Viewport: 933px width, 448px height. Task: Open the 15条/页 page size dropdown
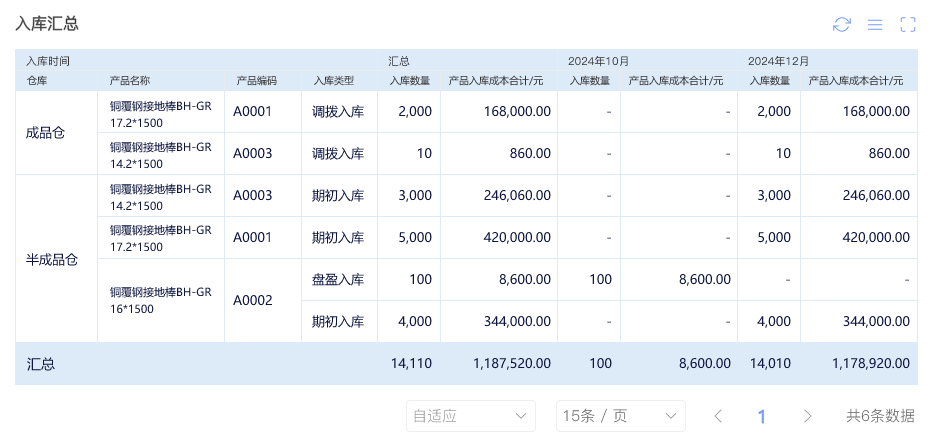620,416
